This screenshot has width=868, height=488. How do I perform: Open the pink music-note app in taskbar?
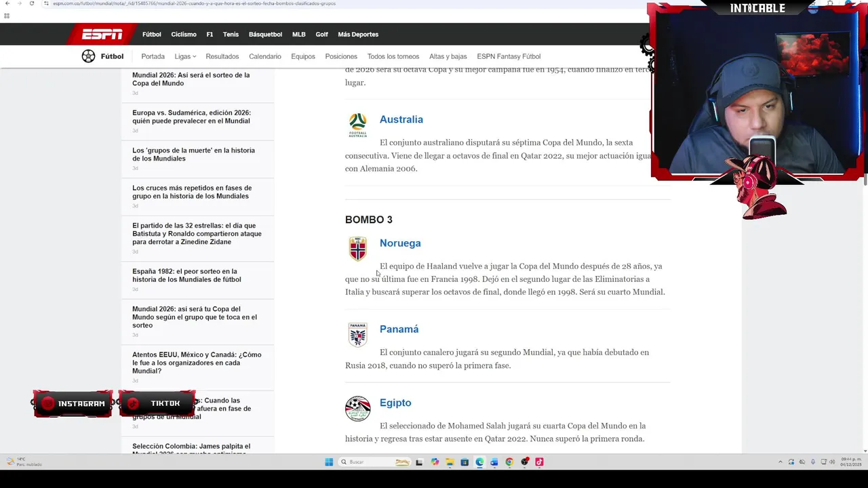539,462
